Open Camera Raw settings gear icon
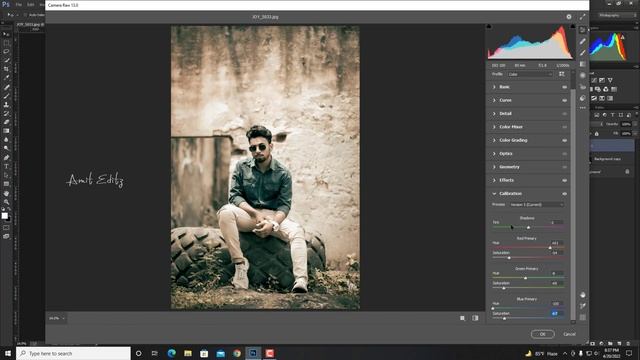The width and height of the screenshot is (640, 360). coord(569,17)
